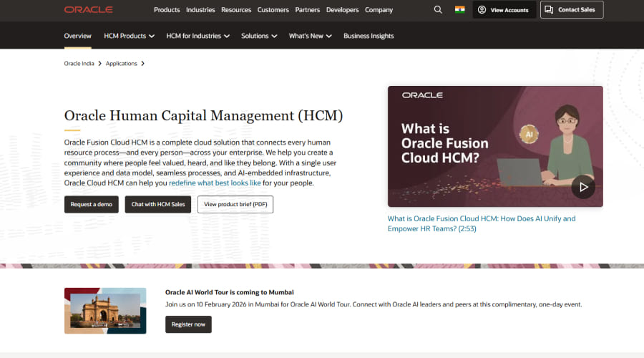
Task: Click the Mumbai Gateway of India thumbnail
Action: tap(105, 311)
